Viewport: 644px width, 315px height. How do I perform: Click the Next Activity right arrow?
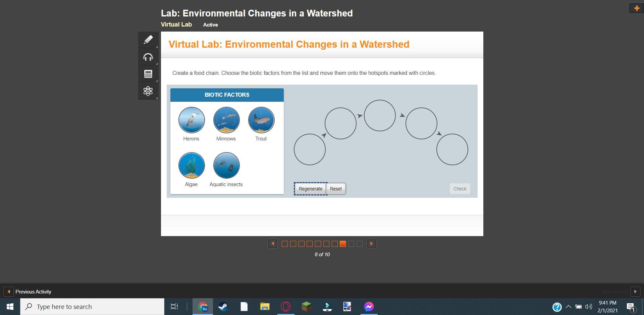[x=635, y=291]
